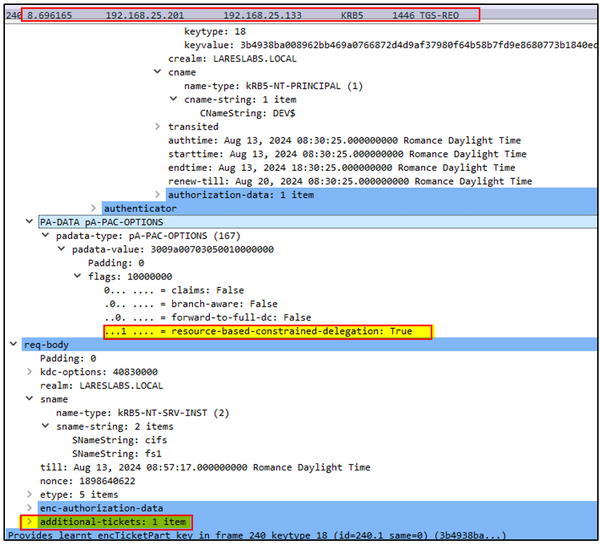Viewport: 600px width, 545px height.
Task: Collapse the sname-string: 2 items node
Action: coord(46,425)
